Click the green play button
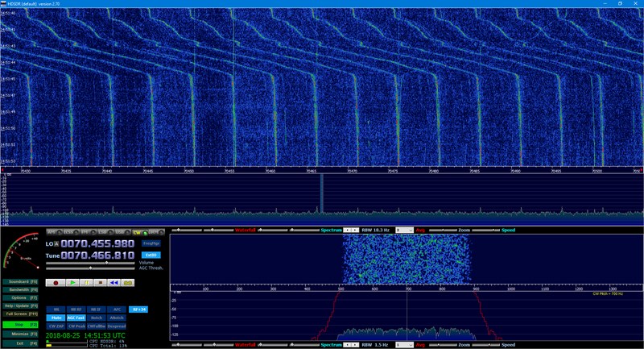Viewport: 644px width, 349px height. coord(72,283)
